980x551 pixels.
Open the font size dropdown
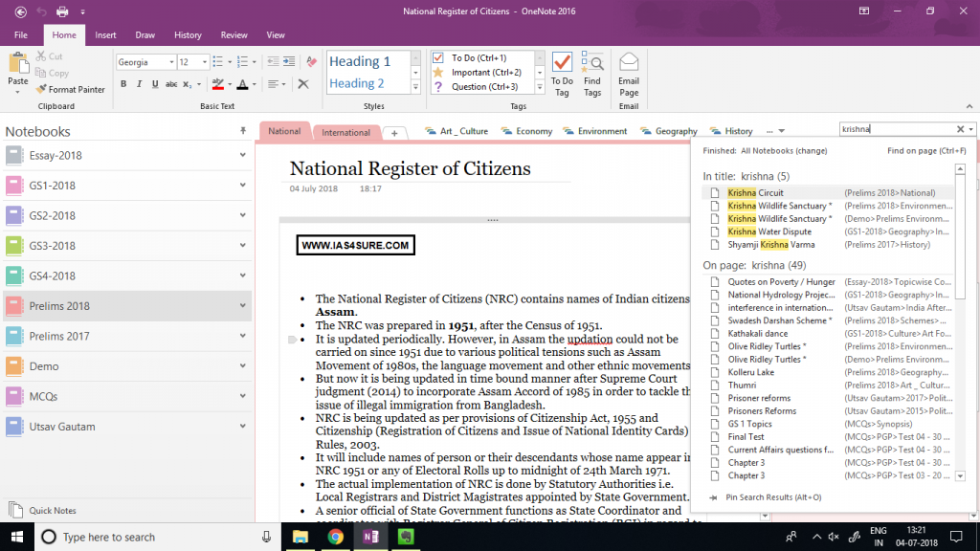coord(199,61)
